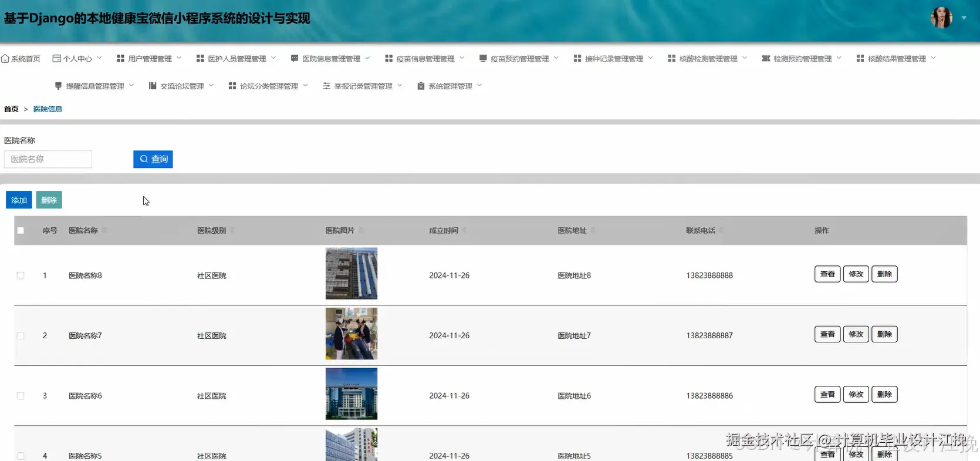This screenshot has height=461, width=980.
Task: Click the phone number 13823888888
Action: (709, 275)
